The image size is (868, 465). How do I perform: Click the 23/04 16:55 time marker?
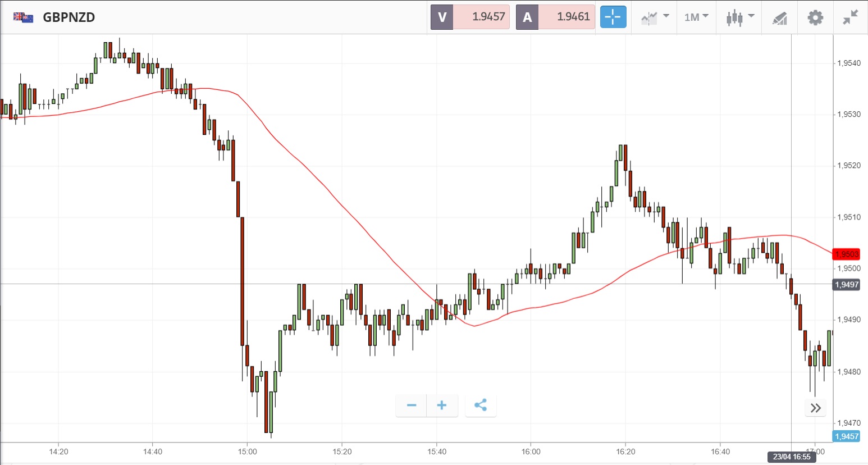tap(791, 457)
